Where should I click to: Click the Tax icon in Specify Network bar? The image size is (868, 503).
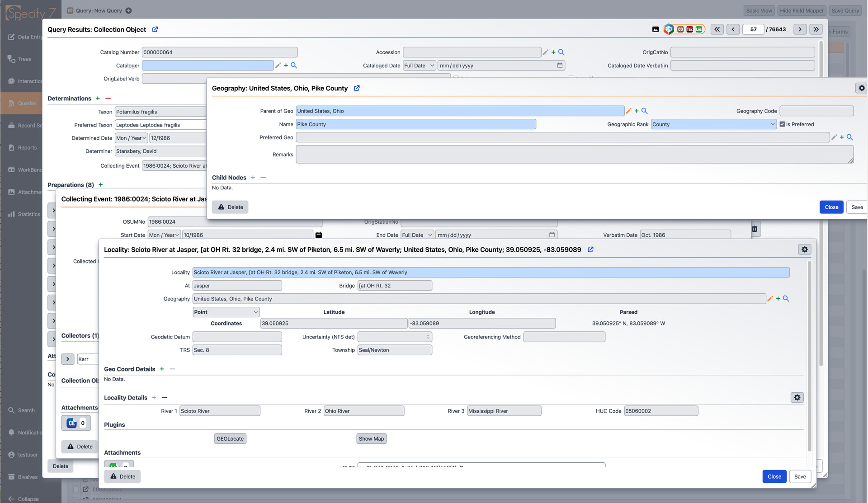pyautogui.click(x=689, y=29)
